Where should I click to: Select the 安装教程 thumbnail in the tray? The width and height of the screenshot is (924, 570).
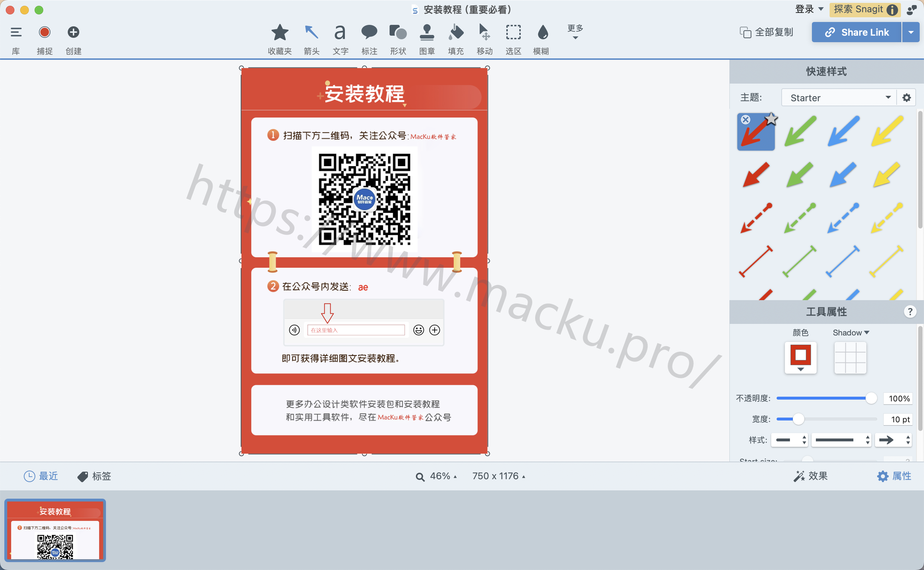point(55,530)
